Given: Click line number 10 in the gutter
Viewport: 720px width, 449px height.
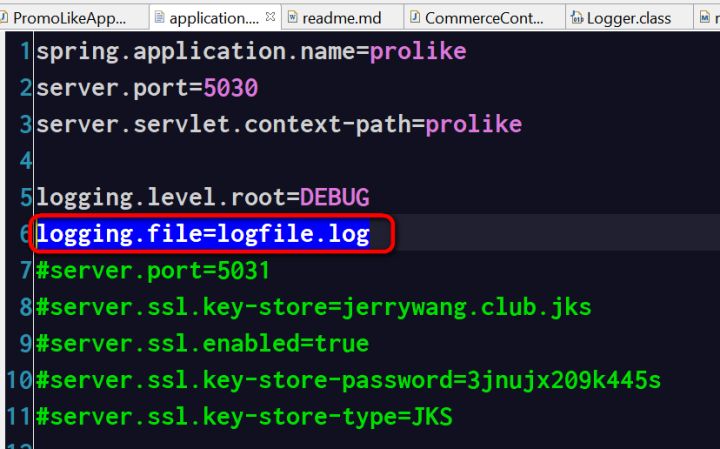Looking at the screenshot, I should pos(19,380).
